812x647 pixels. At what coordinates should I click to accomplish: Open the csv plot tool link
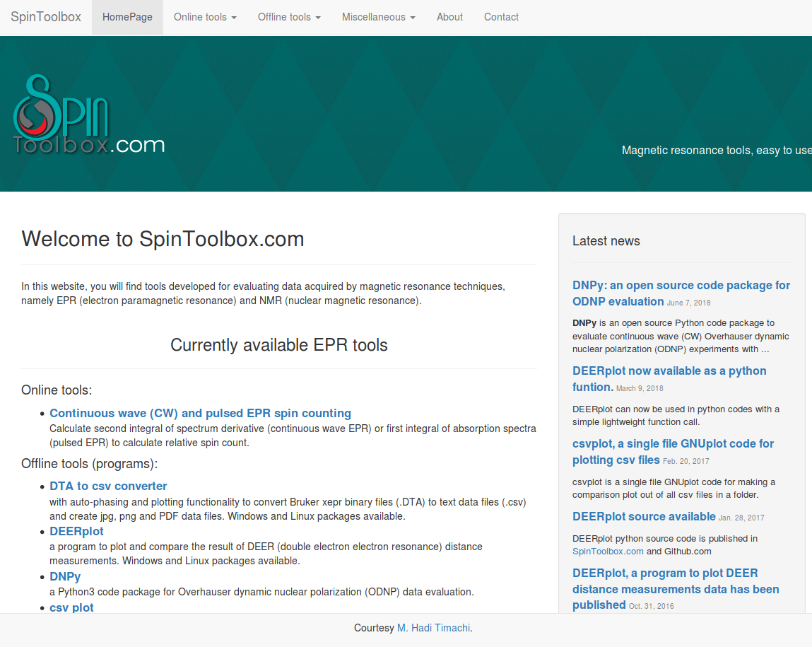click(x=71, y=607)
